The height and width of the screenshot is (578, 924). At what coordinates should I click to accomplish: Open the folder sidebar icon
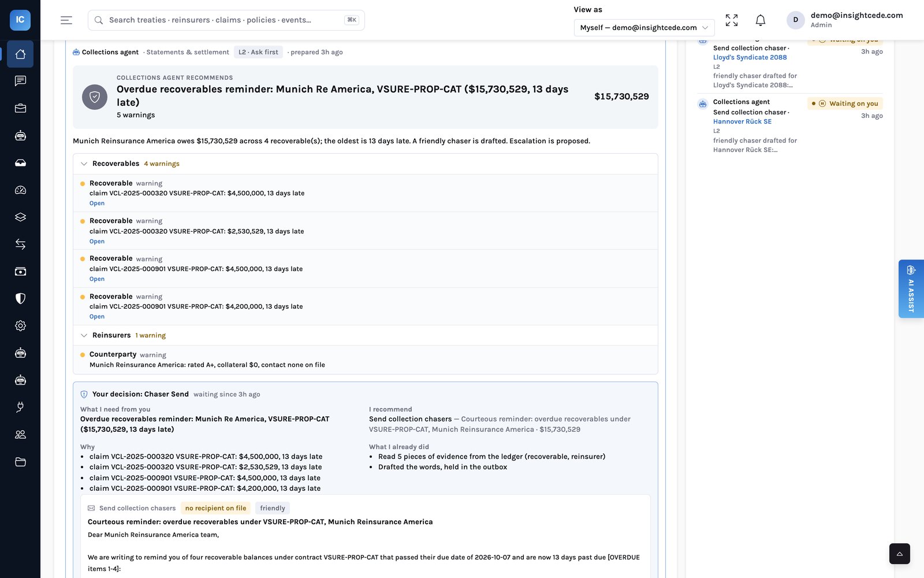click(20, 461)
